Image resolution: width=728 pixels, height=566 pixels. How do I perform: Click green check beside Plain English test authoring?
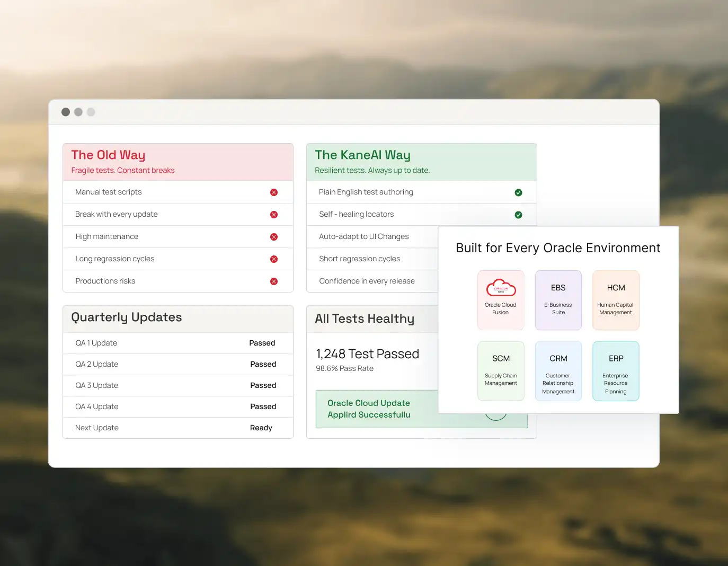click(x=518, y=192)
